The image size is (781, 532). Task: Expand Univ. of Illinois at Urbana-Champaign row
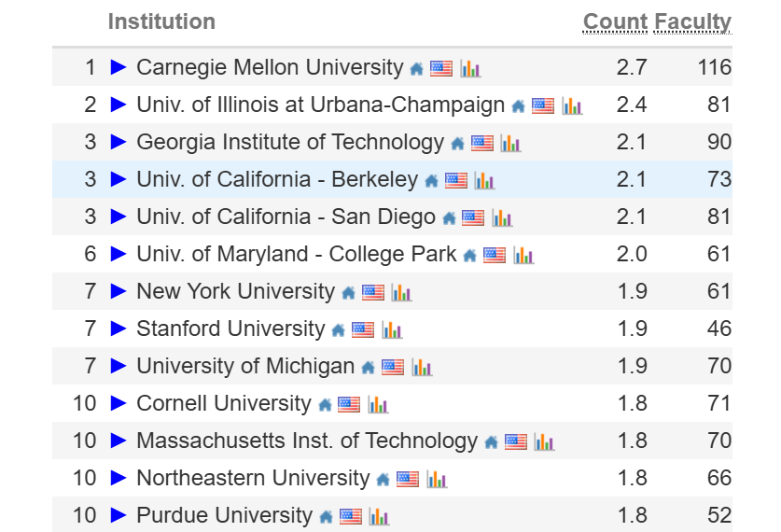point(119,105)
